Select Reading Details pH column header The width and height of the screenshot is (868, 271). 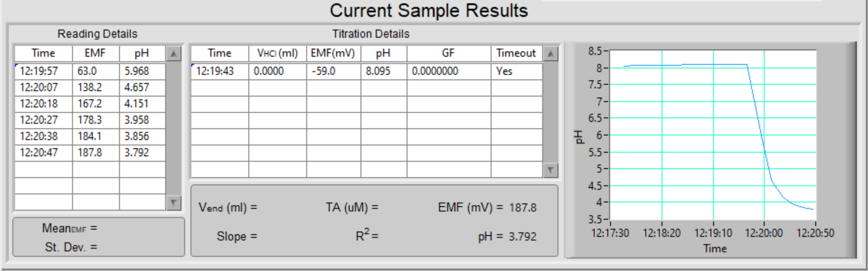point(142,53)
